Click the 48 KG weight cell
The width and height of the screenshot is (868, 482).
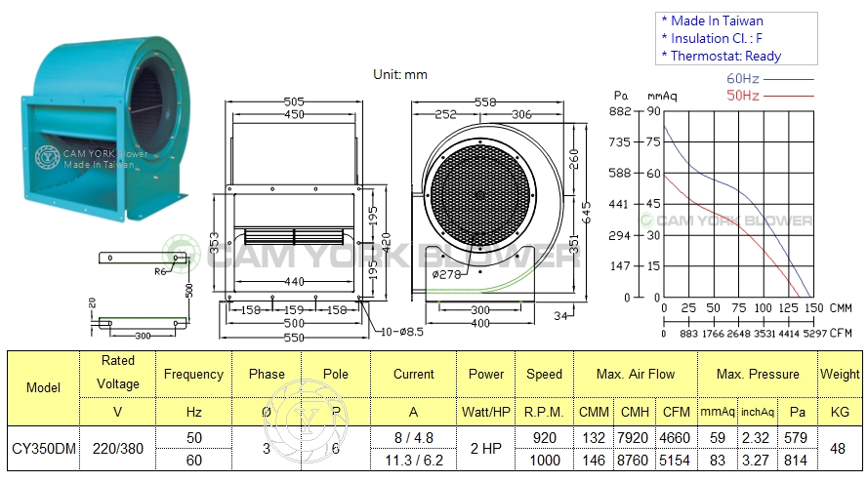(838, 448)
